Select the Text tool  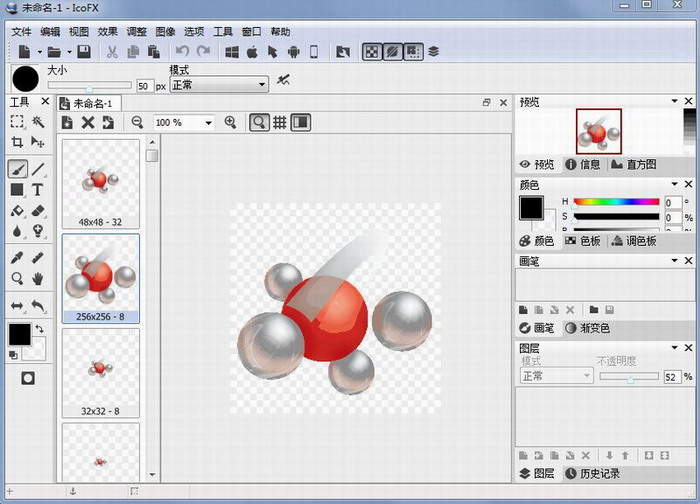pos(38,190)
